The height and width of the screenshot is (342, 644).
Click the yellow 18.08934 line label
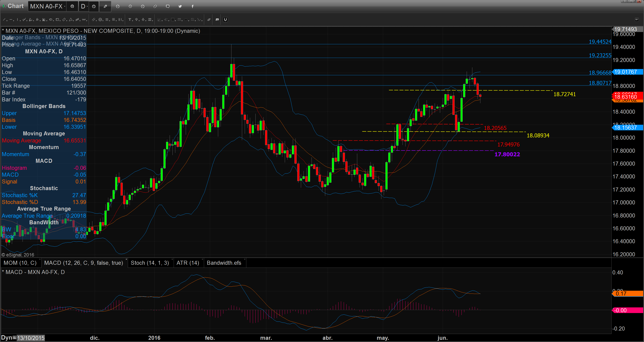coord(538,136)
